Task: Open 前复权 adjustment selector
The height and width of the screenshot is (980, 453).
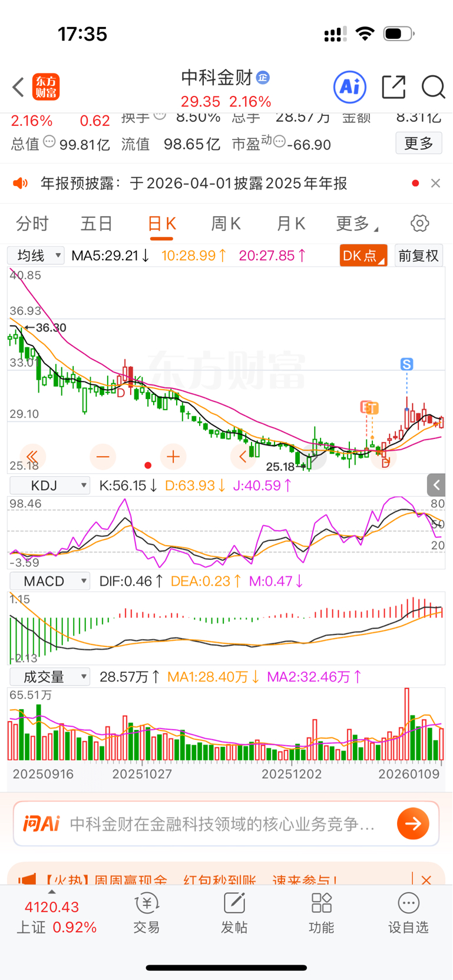Action: 418,255
